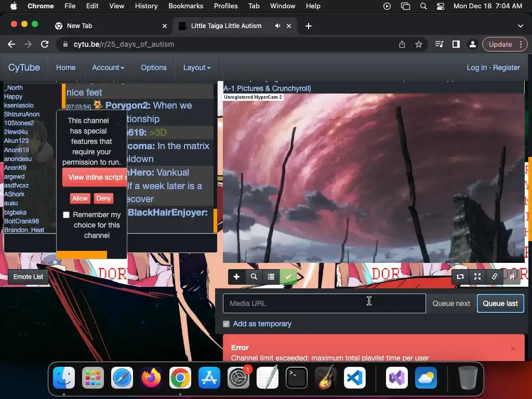Open GarageBand from the dock

coord(326,378)
